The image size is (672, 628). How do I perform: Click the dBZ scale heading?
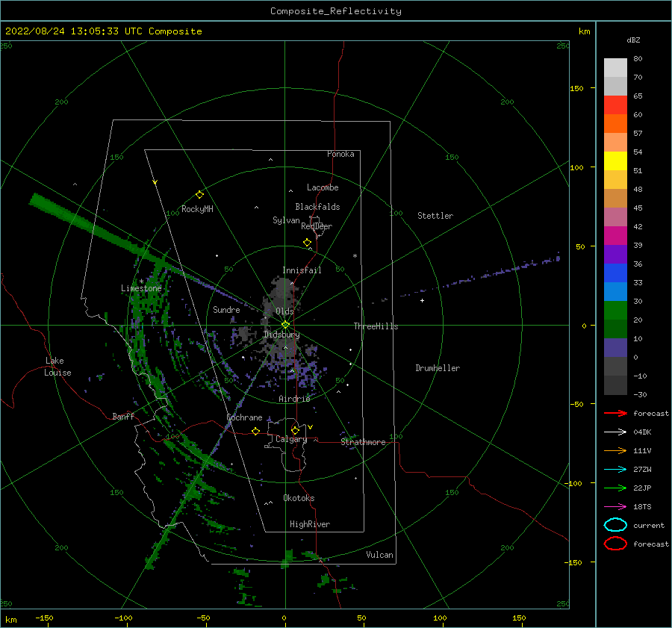(x=633, y=40)
